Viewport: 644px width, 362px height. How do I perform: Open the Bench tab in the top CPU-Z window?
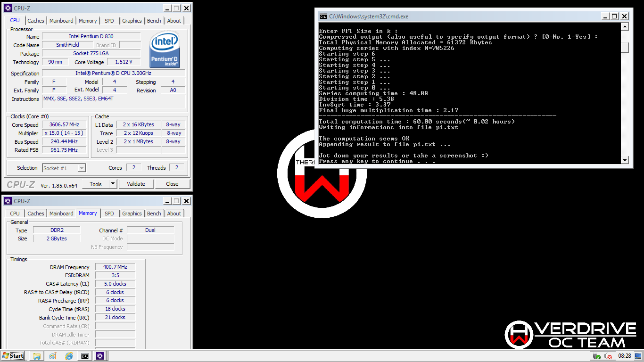click(x=154, y=21)
